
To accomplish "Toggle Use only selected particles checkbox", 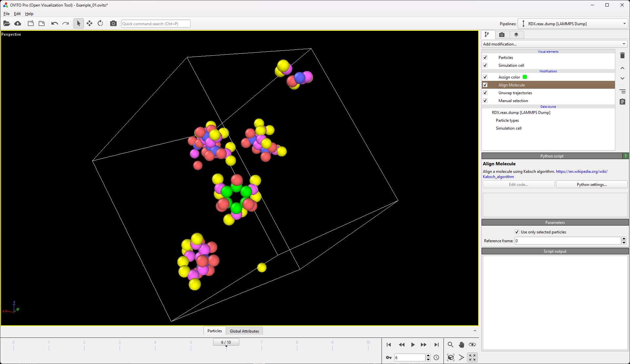I will (517, 232).
